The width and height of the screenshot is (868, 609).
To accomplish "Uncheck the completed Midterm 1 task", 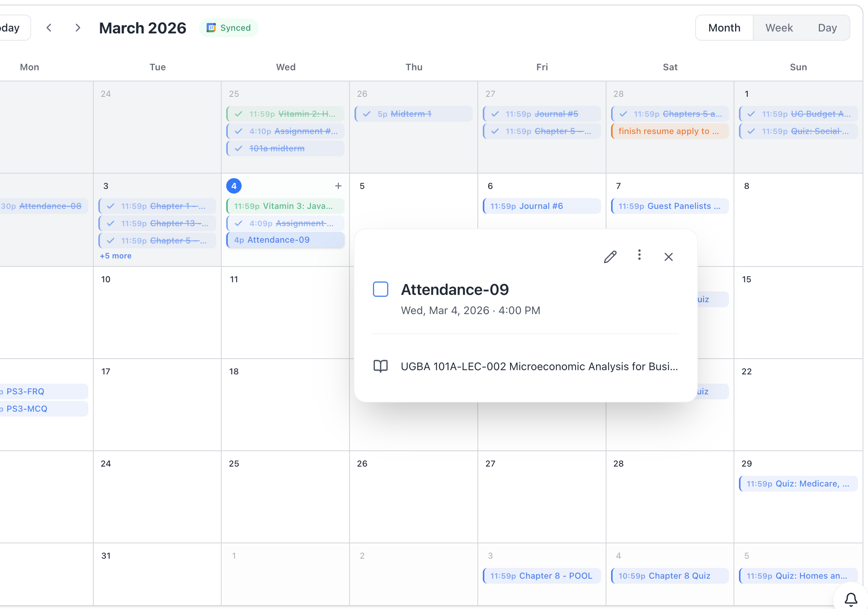I will click(367, 114).
